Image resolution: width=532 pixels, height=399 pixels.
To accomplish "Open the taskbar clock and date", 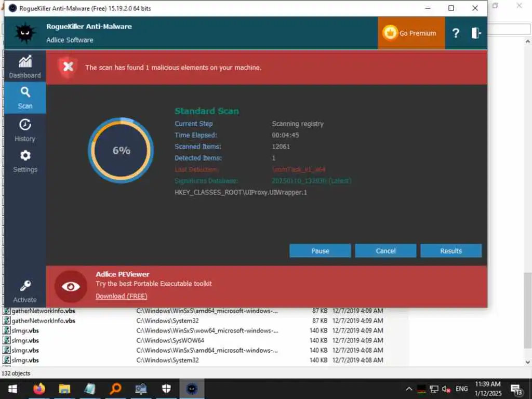I will point(488,389).
